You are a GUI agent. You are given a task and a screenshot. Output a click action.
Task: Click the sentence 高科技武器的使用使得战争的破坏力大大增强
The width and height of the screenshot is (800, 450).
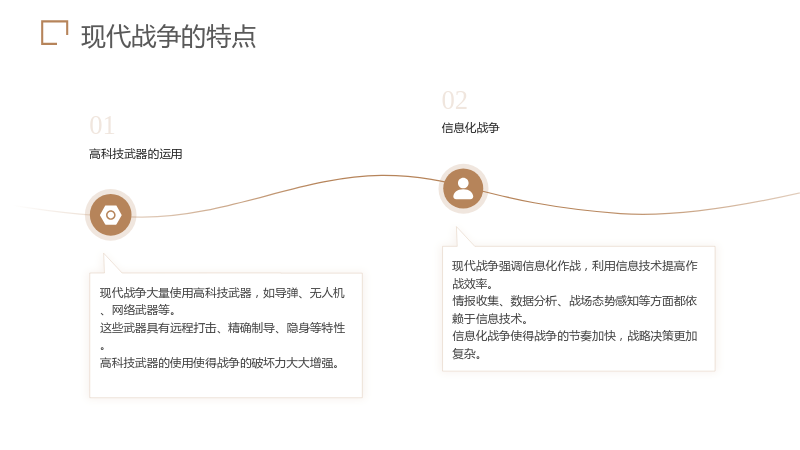[219, 363]
